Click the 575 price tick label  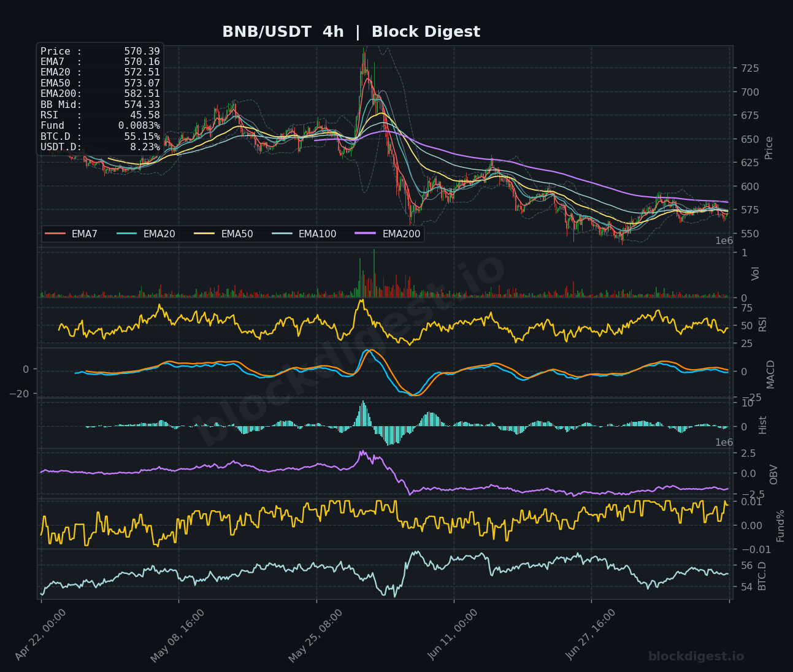[749, 210]
